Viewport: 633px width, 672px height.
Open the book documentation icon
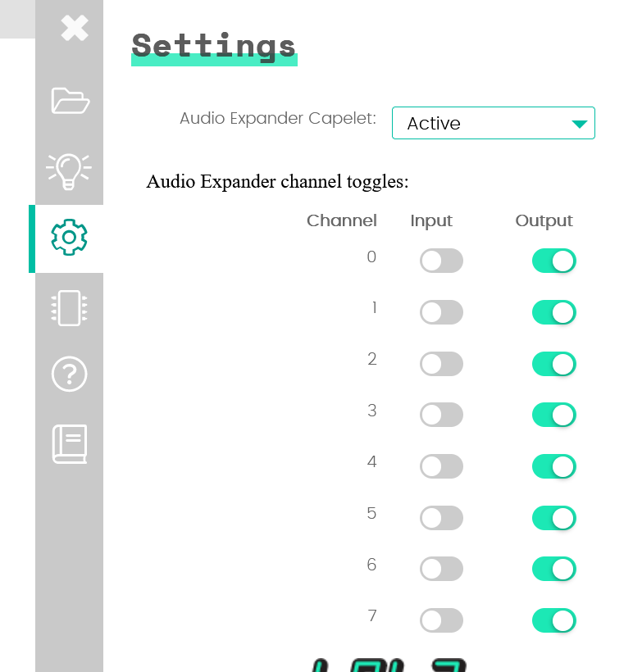[70, 443]
